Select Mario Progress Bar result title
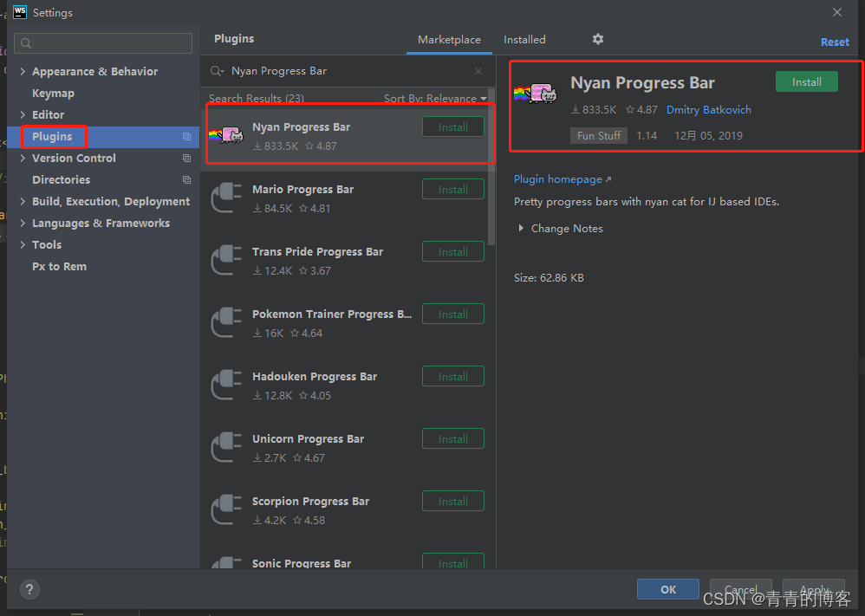This screenshot has height=616, width=865. pos(302,189)
